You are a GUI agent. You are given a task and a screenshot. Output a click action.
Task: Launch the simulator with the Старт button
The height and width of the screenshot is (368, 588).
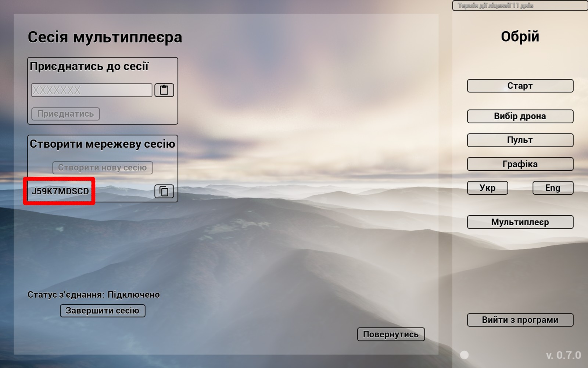520,86
